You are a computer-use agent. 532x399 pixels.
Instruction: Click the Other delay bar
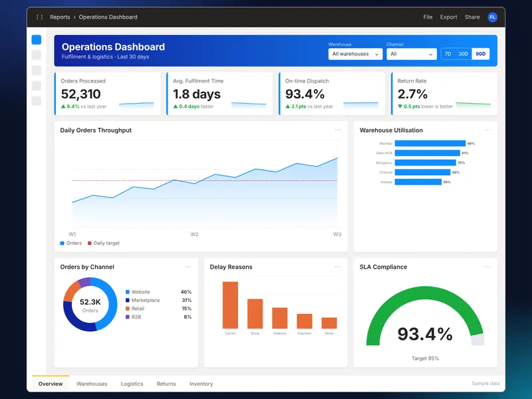pyautogui.click(x=329, y=323)
